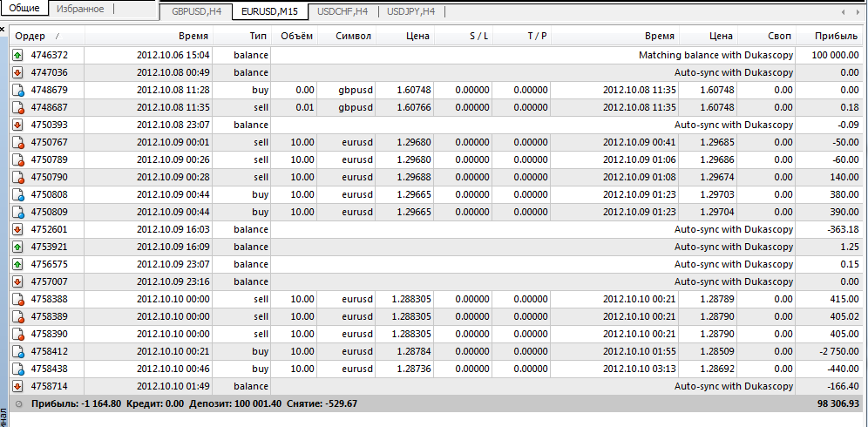Open the USDCHF,H4 chart tab
This screenshot has width=868, height=427.
click(x=343, y=11)
